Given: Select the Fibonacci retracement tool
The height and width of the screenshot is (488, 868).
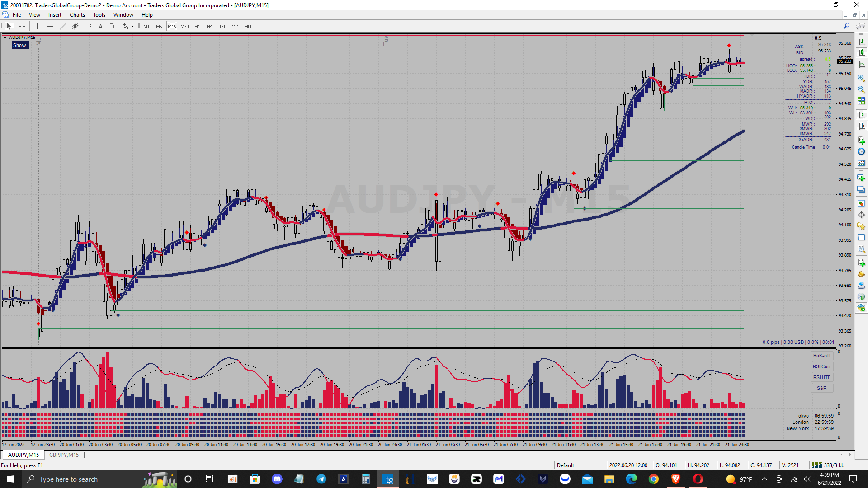Looking at the screenshot, I should [x=88, y=26].
